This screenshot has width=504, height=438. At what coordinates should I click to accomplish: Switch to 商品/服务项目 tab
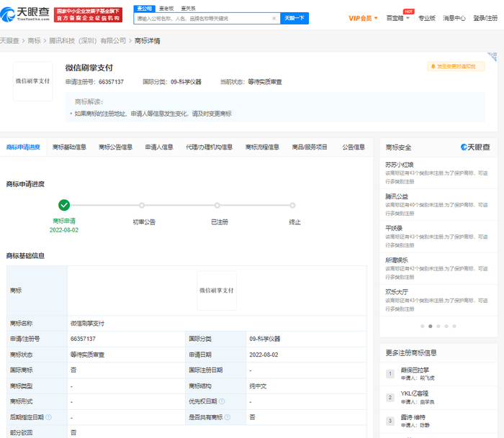pyautogui.click(x=310, y=147)
